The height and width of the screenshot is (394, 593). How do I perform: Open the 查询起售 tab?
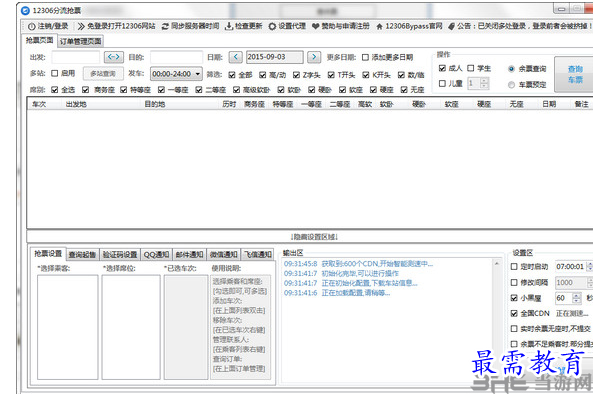pyautogui.click(x=82, y=255)
